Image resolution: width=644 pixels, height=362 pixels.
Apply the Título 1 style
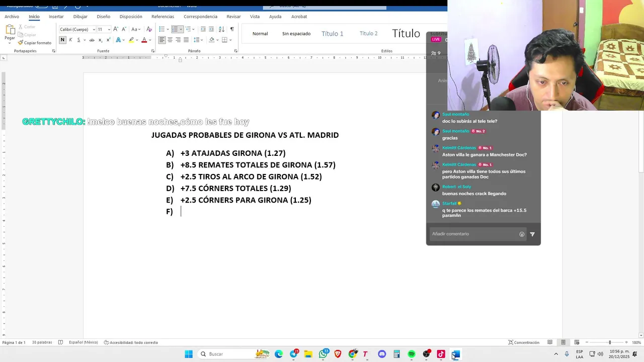click(x=332, y=34)
